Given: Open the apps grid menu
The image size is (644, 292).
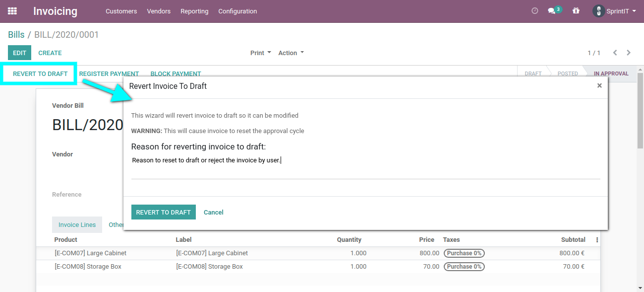Looking at the screenshot, I should [x=12, y=11].
